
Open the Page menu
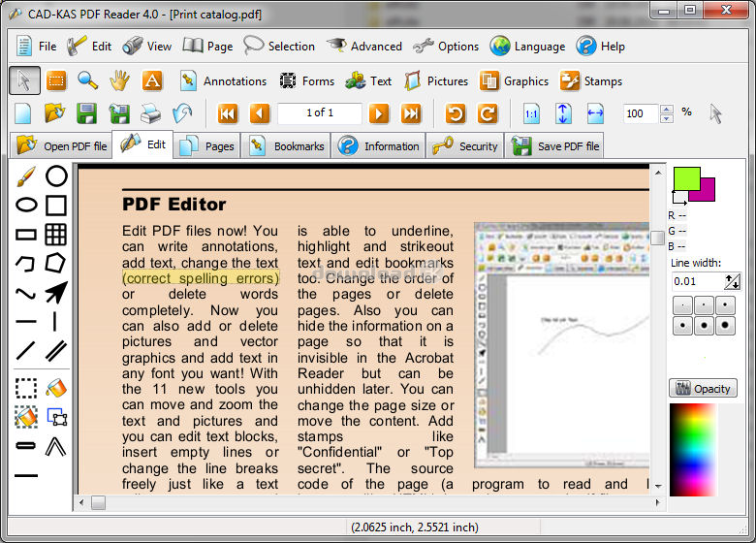click(x=207, y=47)
